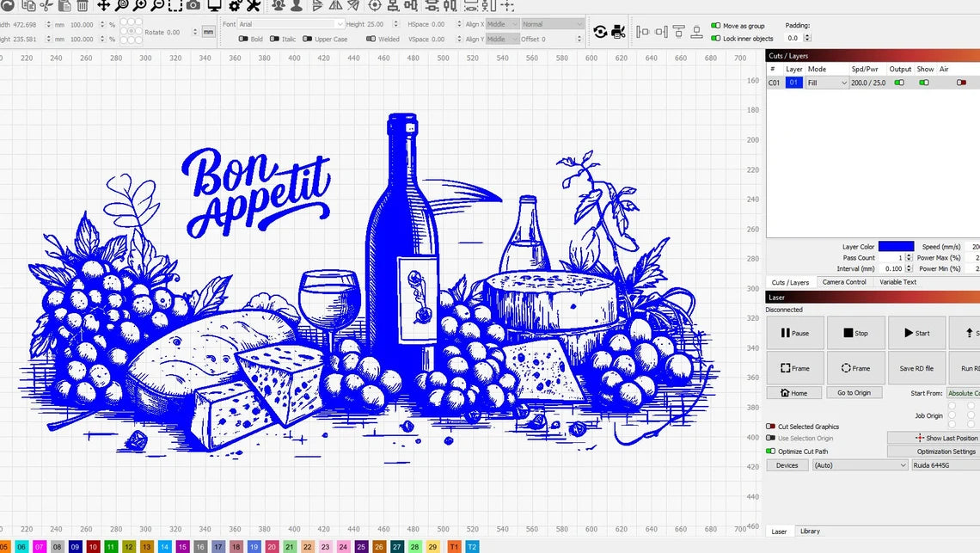Viewport: 980px width, 553px height.
Task: Click the trash can delete icon
Action: click(x=83, y=5)
